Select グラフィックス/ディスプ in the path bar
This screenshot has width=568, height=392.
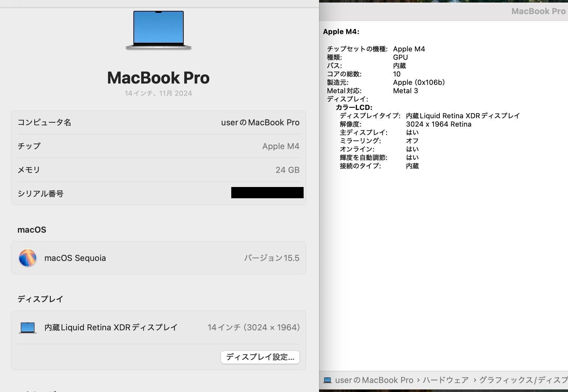point(523,380)
